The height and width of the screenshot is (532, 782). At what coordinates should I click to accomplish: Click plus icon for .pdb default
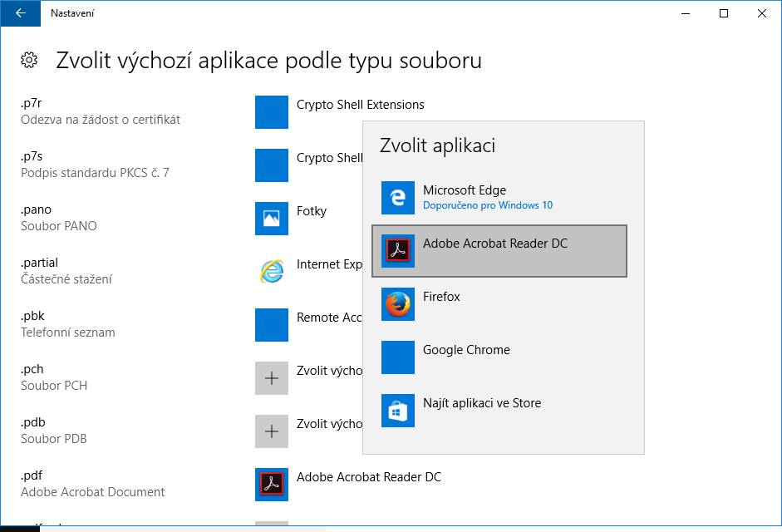(271, 431)
